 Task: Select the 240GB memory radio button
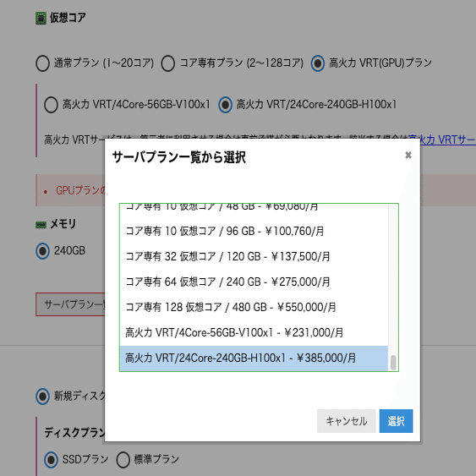click(42, 251)
